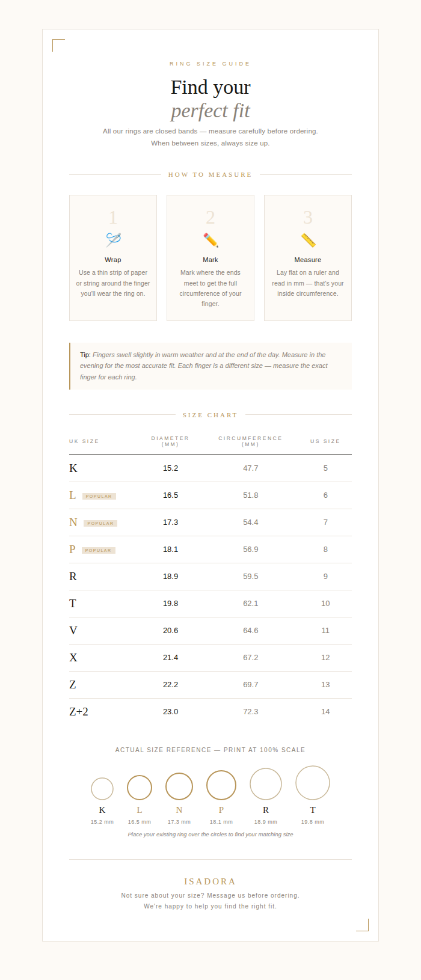Image resolution: width=421 pixels, height=980 pixels.
Task: Click the size N reference circle
Action: coord(179,786)
